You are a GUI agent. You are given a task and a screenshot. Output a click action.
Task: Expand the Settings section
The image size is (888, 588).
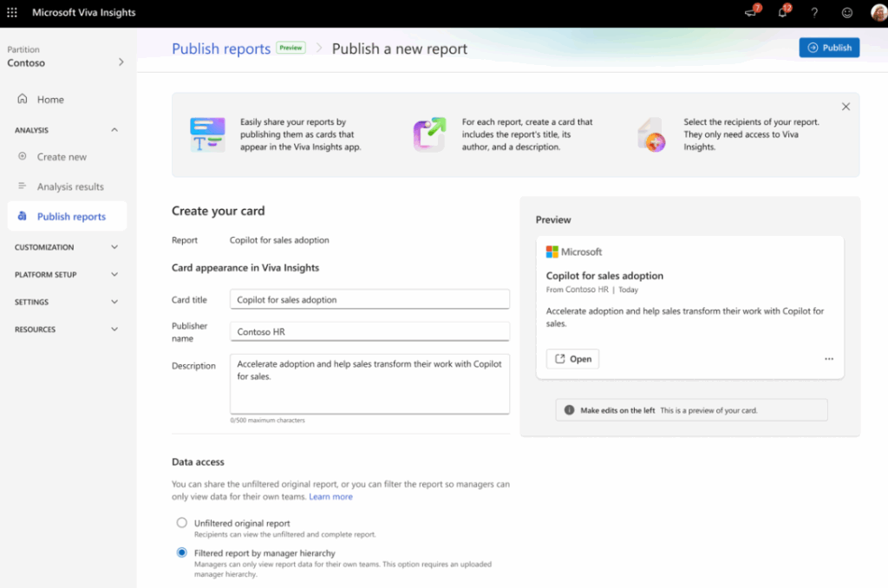coord(114,302)
